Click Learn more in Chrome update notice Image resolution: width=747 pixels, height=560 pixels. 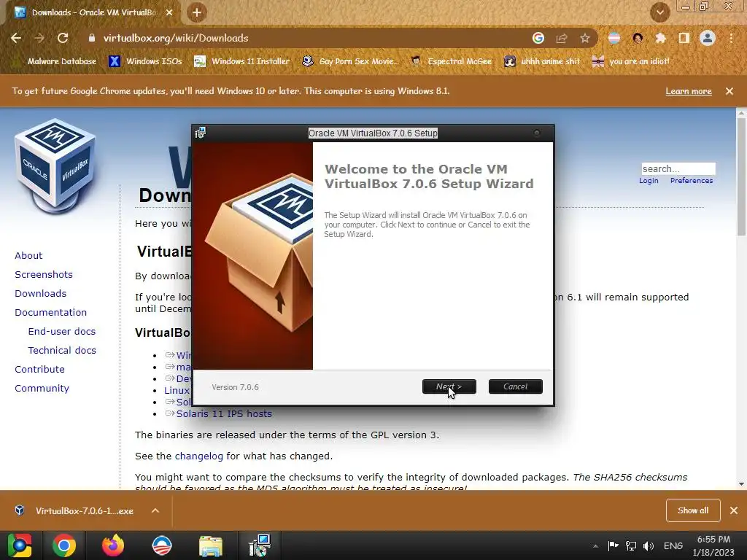[689, 91]
